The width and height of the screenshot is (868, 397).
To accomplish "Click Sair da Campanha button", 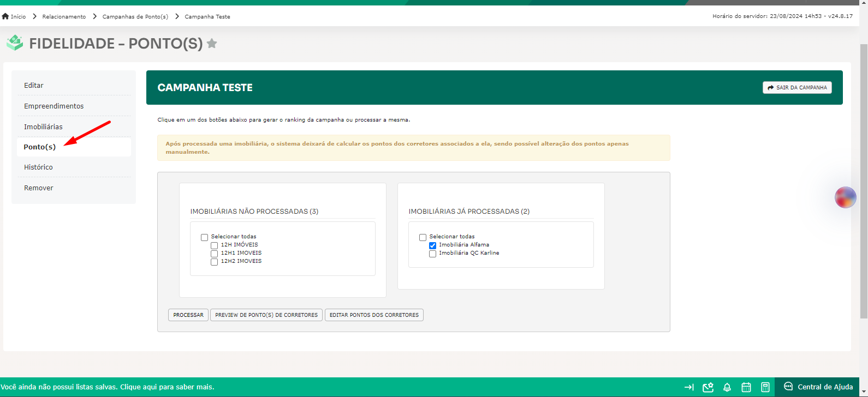I will (797, 87).
